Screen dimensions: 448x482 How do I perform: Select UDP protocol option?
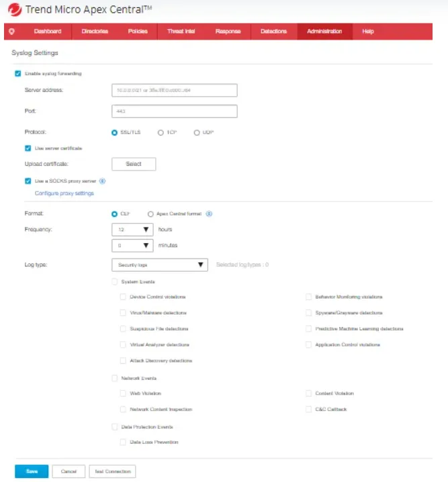point(197,132)
